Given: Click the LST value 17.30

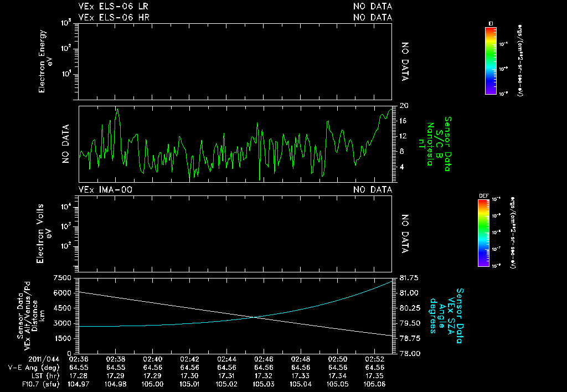Looking at the screenshot, I should pos(189,376).
